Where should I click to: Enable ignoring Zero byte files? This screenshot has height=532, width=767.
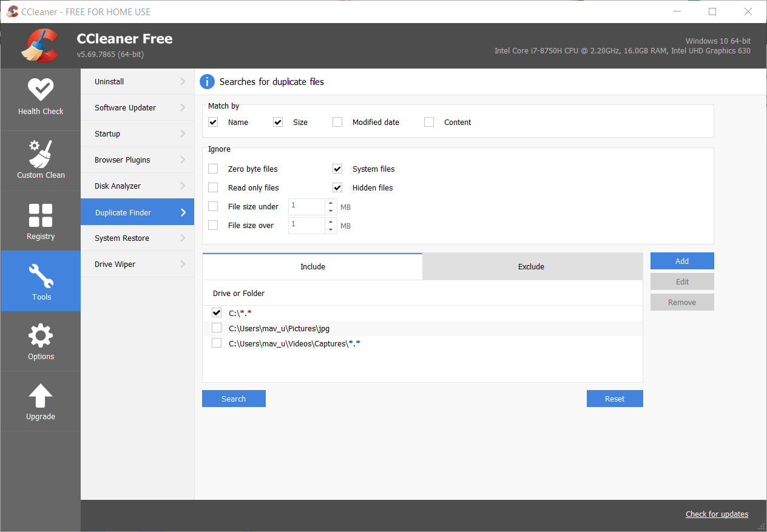[x=213, y=169]
